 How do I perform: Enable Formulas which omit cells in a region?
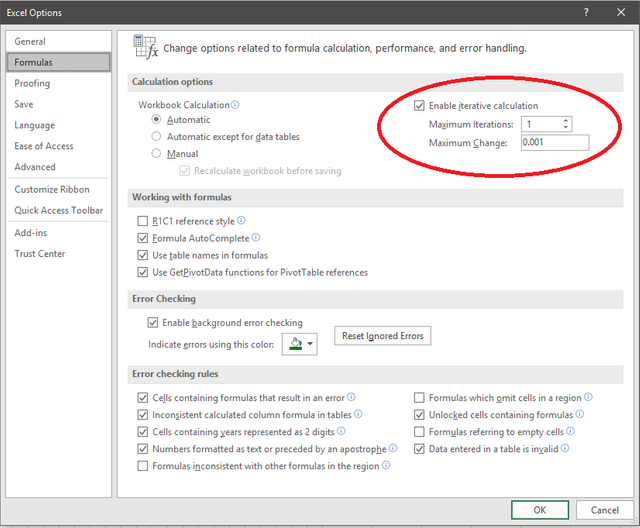click(419, 398)
